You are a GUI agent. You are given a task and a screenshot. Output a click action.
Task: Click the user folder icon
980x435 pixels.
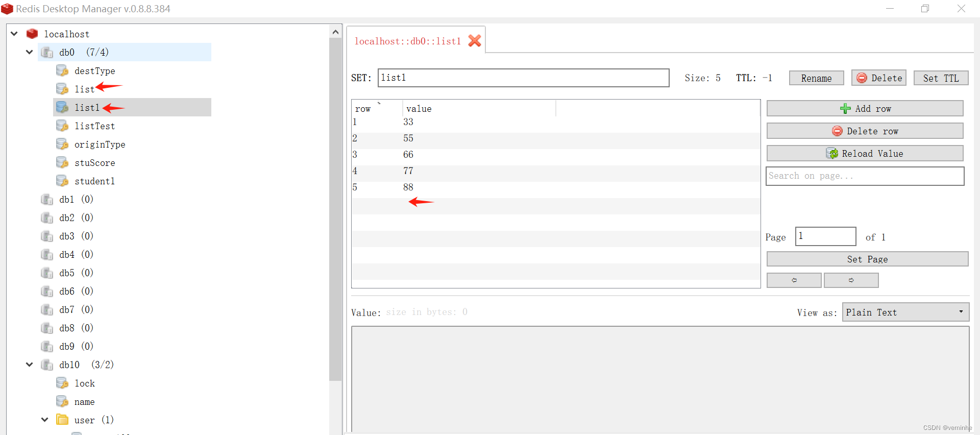62,420
